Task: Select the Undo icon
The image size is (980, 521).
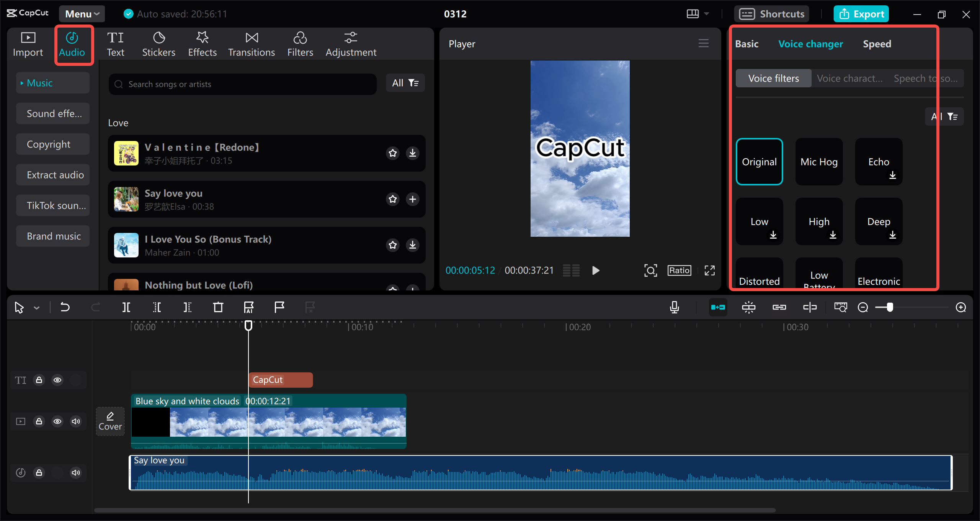Action: click(x=65, y=307)
